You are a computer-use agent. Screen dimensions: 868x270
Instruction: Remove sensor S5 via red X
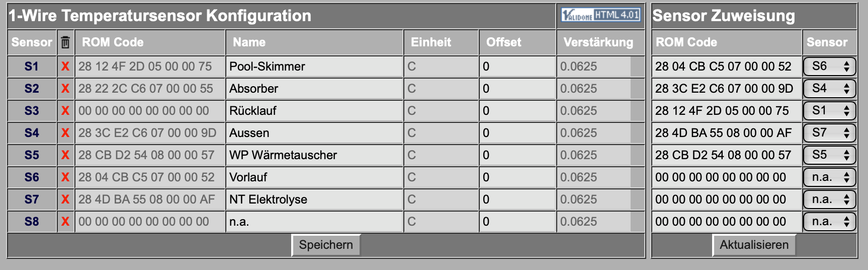(x=65, y=155)
